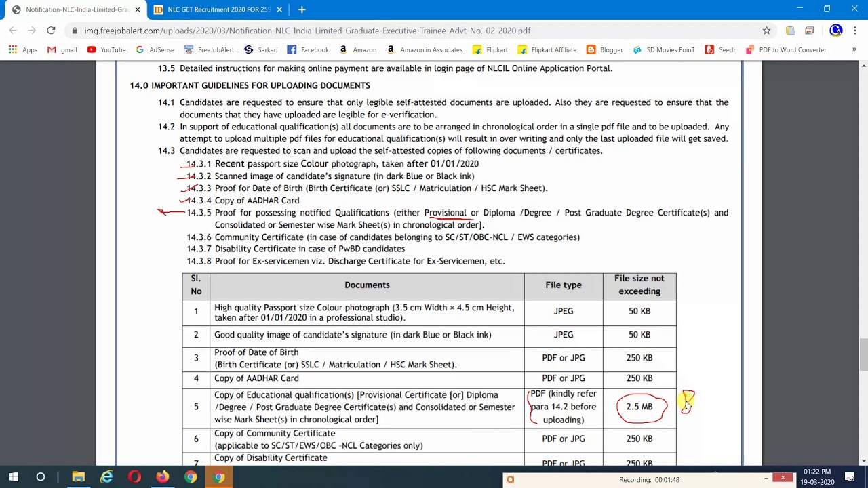Go back to the previous page

(x=13, y=30)
